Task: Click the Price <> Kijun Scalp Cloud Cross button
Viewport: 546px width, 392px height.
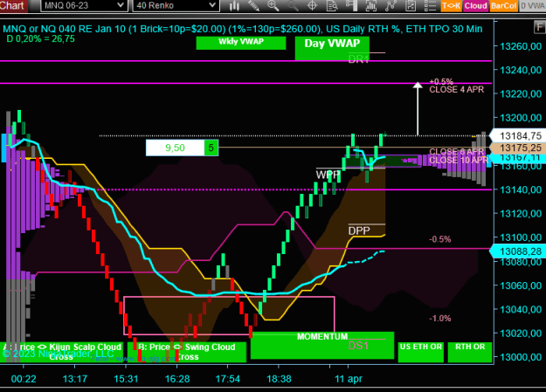Action: point(61,352)
